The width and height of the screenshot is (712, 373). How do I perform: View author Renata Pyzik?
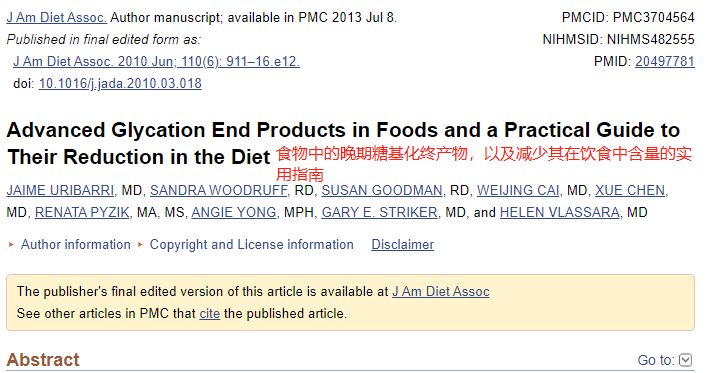[82, 212]
